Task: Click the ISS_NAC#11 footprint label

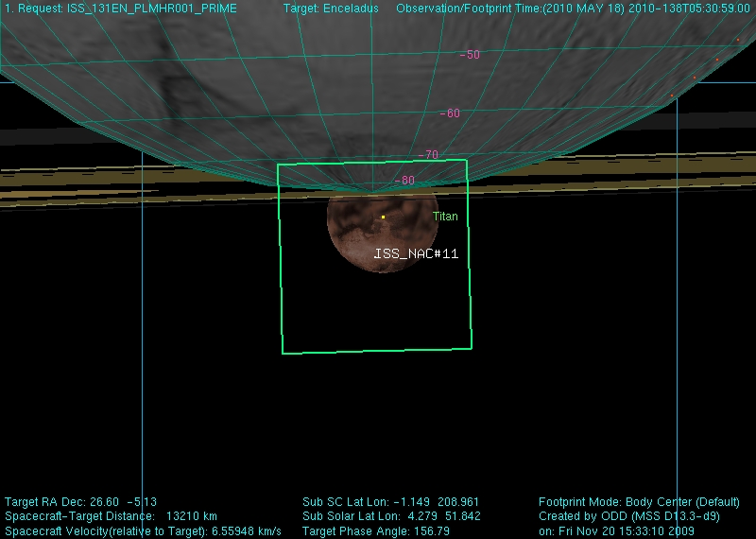Action: pyautogui.click(x=416, y=253)
